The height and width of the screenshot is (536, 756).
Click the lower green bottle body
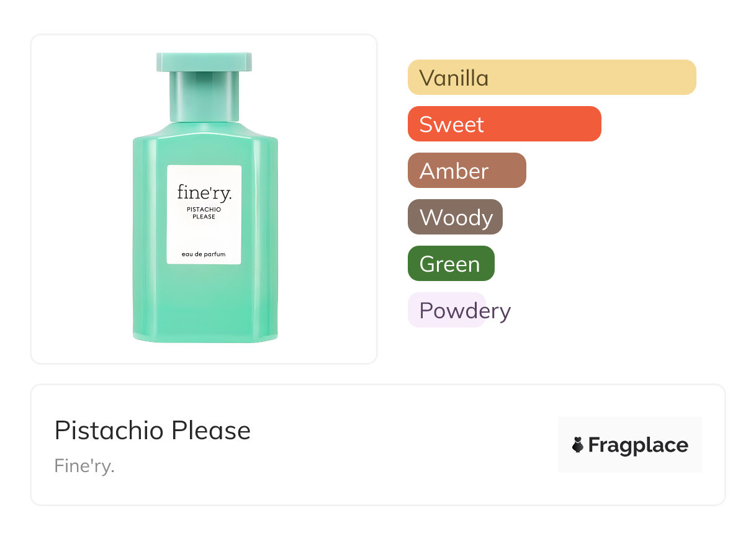(205, 304)
